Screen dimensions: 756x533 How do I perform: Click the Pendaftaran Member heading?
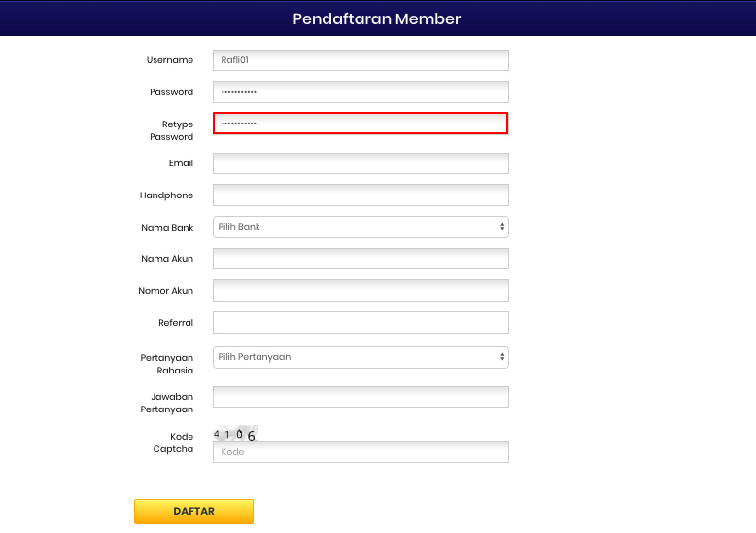pos(377,18)
